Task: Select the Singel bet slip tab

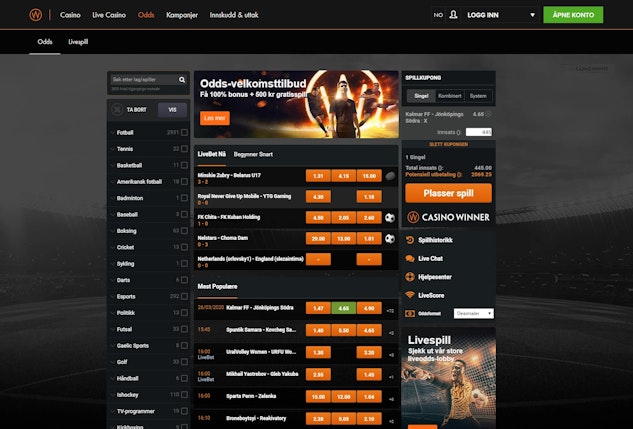Action: coord(421,96)
